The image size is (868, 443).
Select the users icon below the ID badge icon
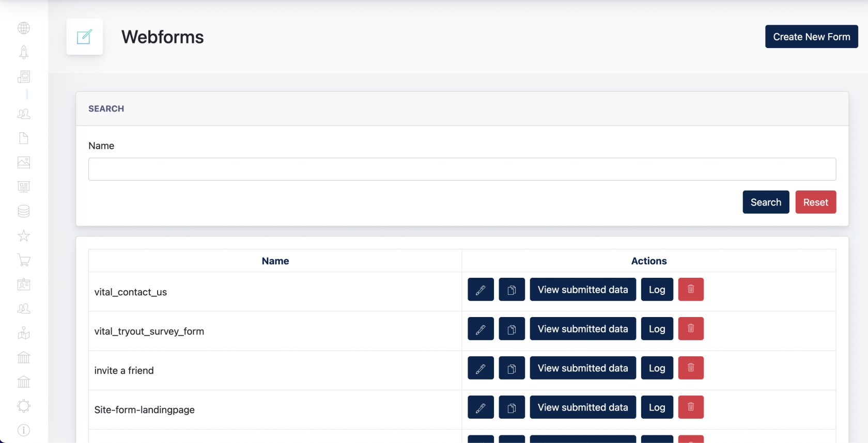coord(24,309)
